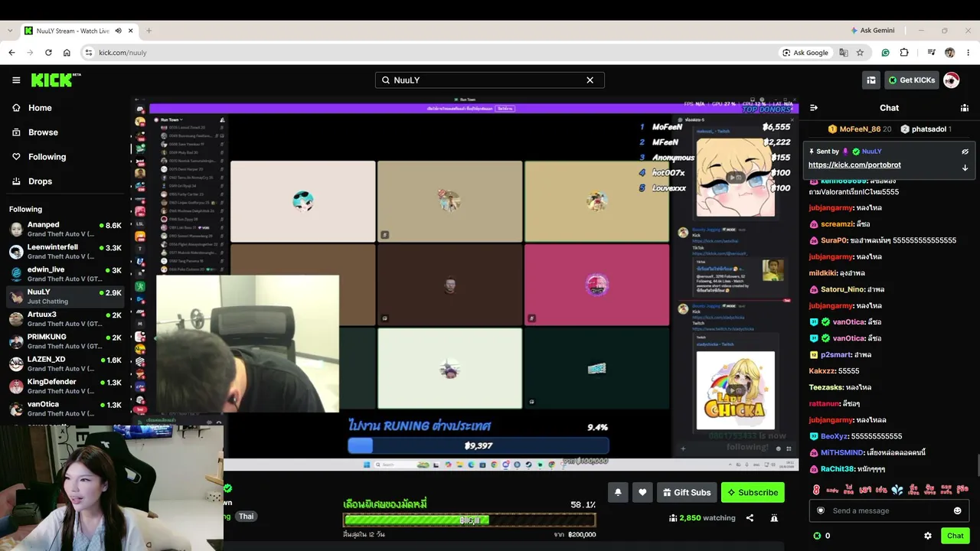This screenshot has height=551, width=980.
Task: Hide the pinned message
Action: pos(965,152)
